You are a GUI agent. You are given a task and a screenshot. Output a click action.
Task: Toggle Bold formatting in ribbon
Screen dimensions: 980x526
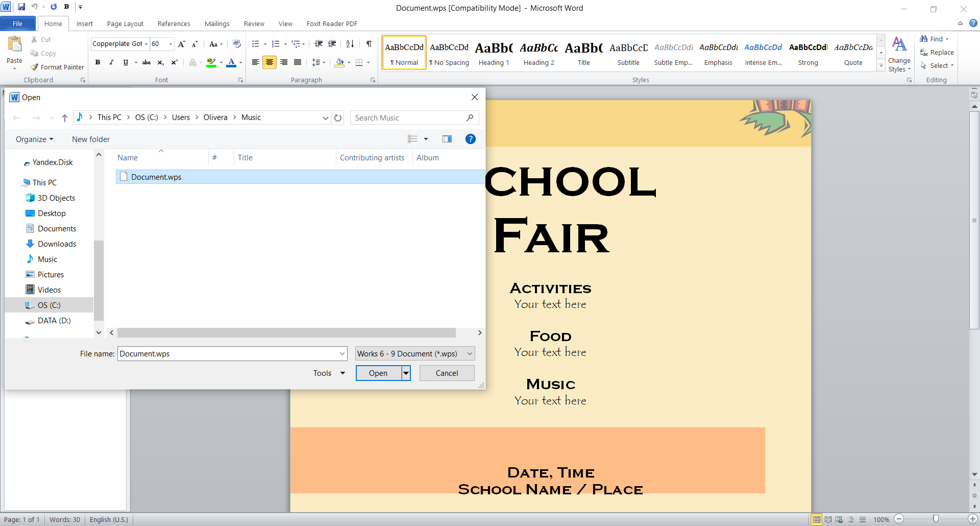tap(97, 62)
